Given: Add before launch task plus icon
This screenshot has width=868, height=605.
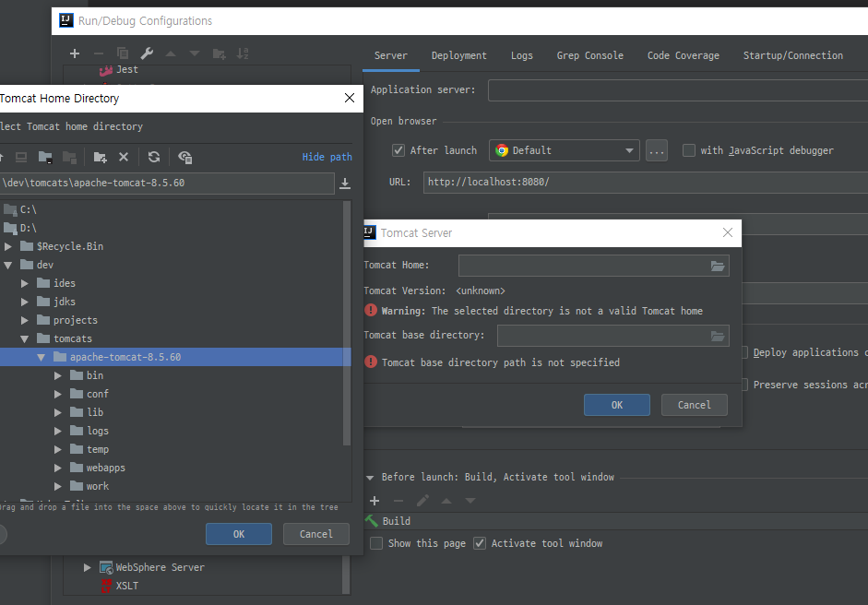Looking at the screenshot, I should (375, 501).
